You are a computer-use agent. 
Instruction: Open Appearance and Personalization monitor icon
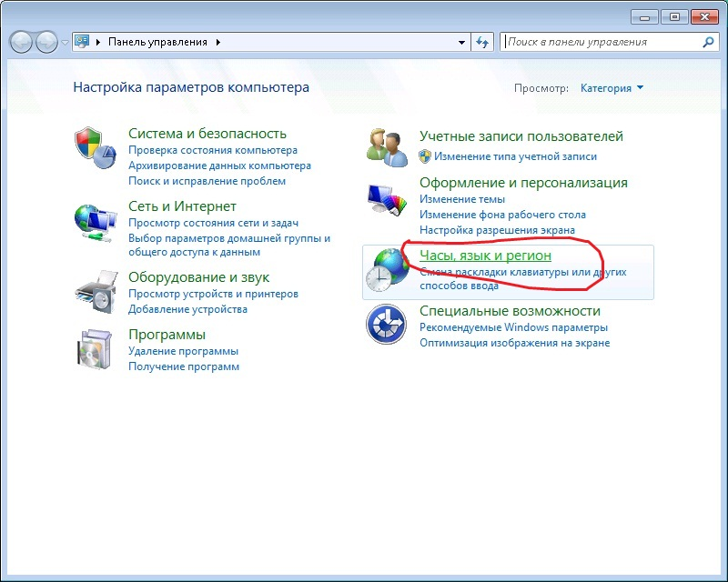[x=386, y=199]
